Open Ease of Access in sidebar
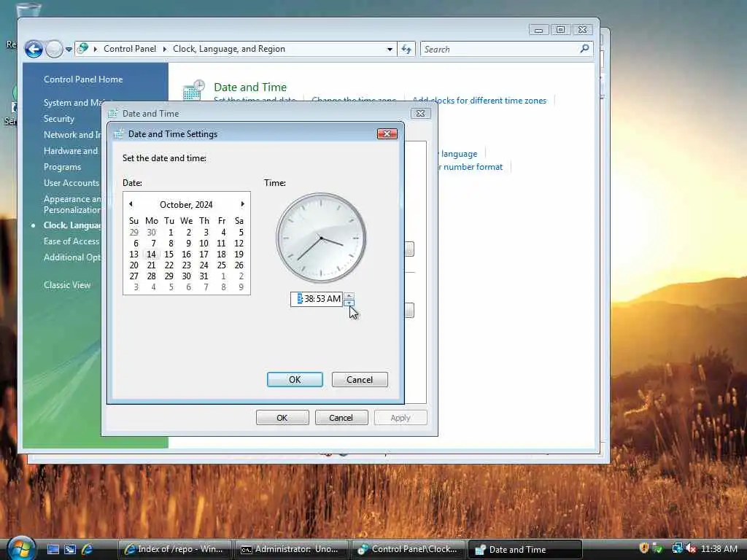The width and height of the screenshot is (747, 560). pos(71,241)
